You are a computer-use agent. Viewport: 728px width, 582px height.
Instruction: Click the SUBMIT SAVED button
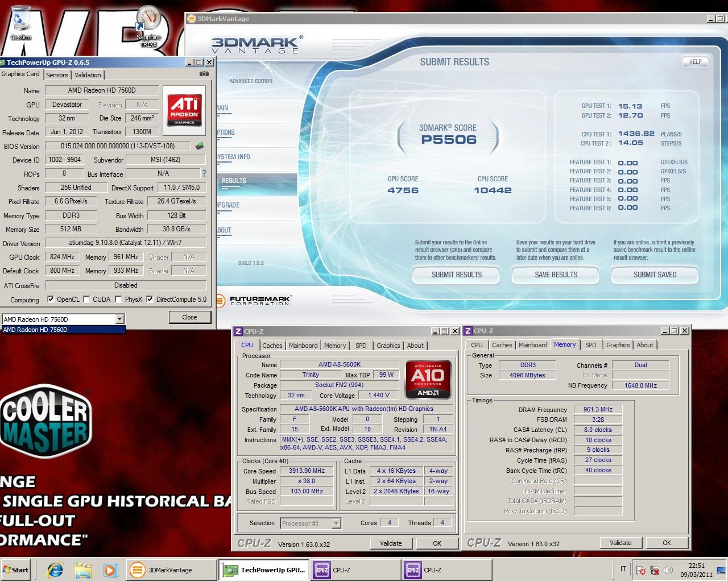(655, 275)
